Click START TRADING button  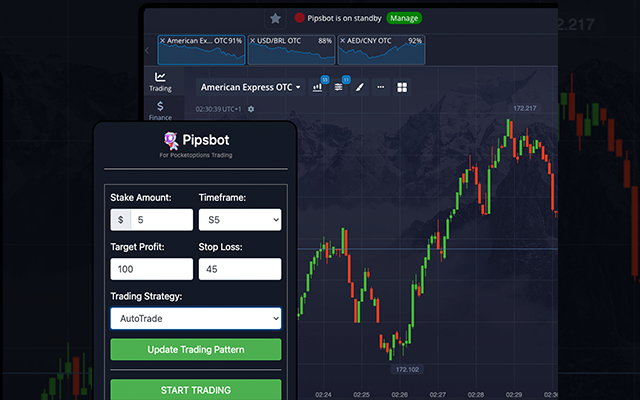196,390
